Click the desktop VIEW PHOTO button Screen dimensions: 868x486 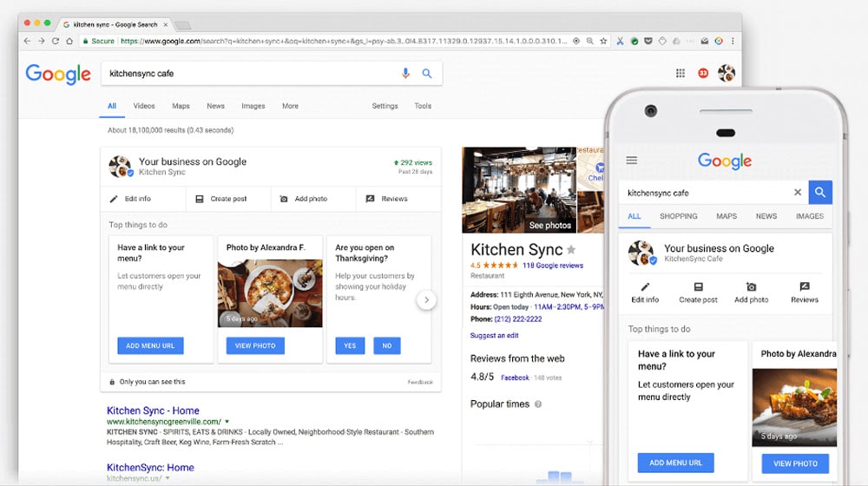click(255, 345)
